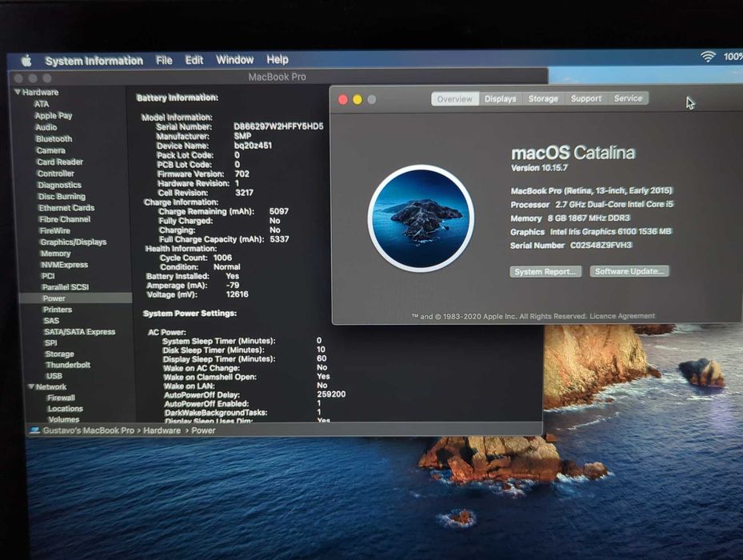Click the 100% battery indicator in menu bar

[733, 57]
